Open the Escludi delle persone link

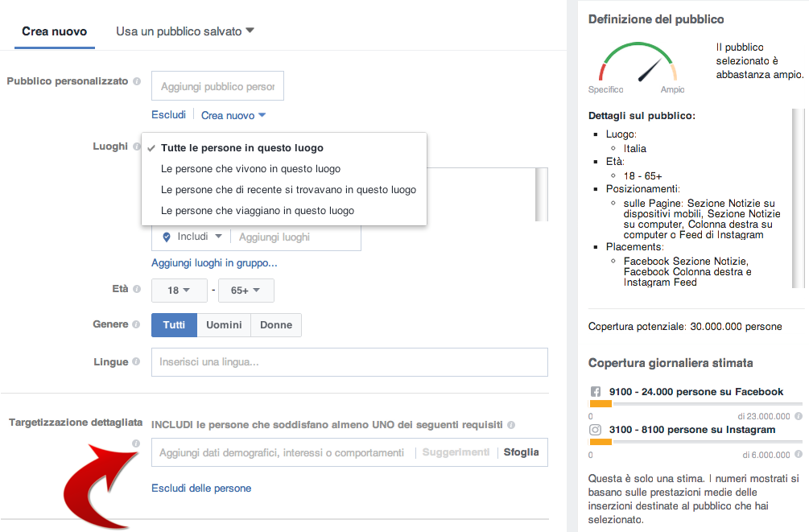pos(201,488)
